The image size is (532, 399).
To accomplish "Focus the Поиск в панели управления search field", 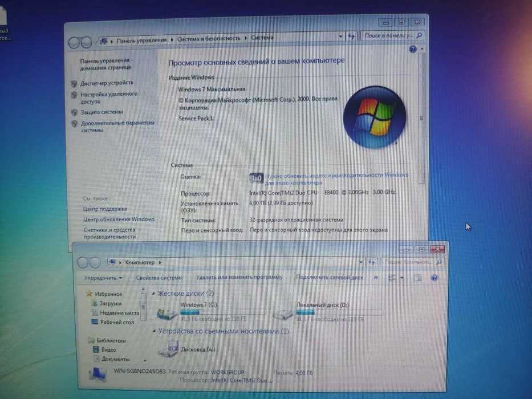I will pyautogui.click(x=393, y=35).
